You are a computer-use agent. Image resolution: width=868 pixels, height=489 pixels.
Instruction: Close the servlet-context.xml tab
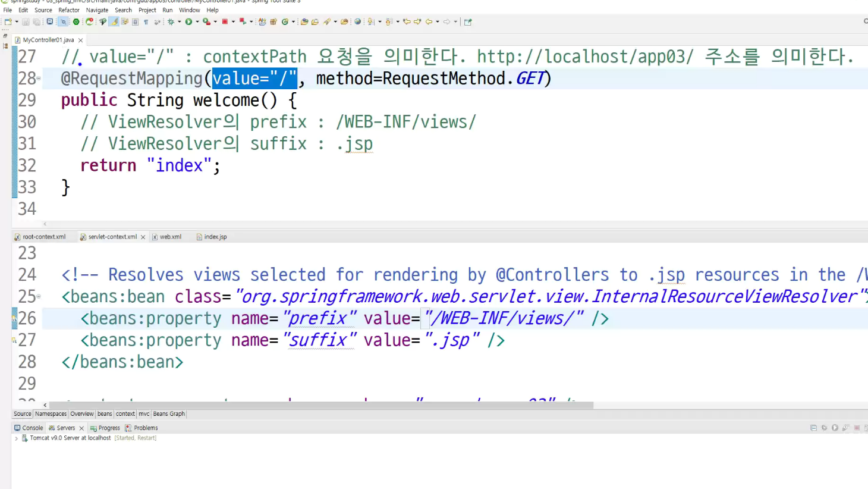(x=143, y=237)
